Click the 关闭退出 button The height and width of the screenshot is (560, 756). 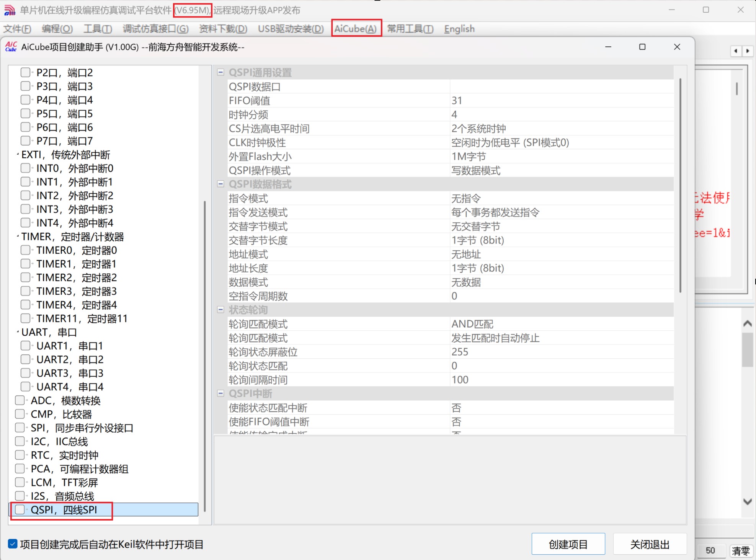650,544
